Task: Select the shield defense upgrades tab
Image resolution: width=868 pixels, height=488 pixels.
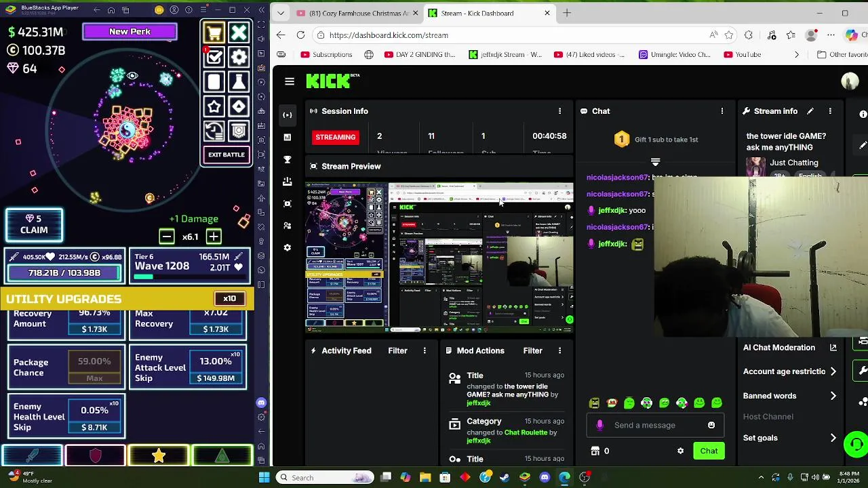Action: 95,456
